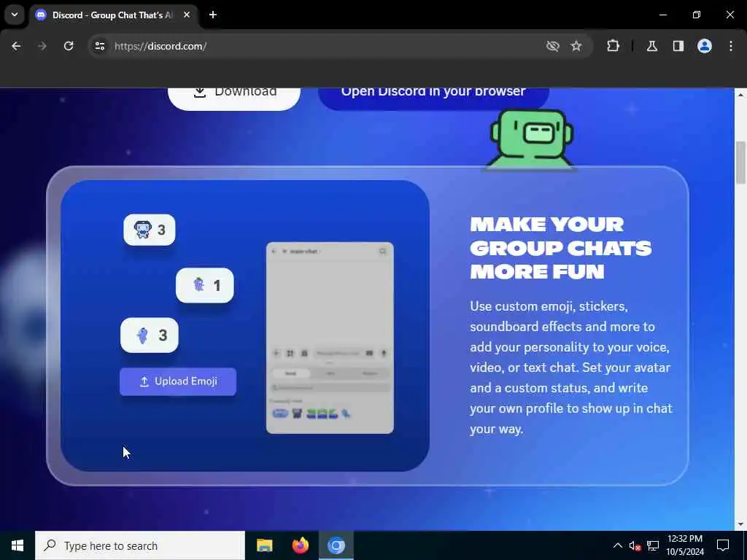
Task: Click the Upload Emoji button
Action: (178, 381)
